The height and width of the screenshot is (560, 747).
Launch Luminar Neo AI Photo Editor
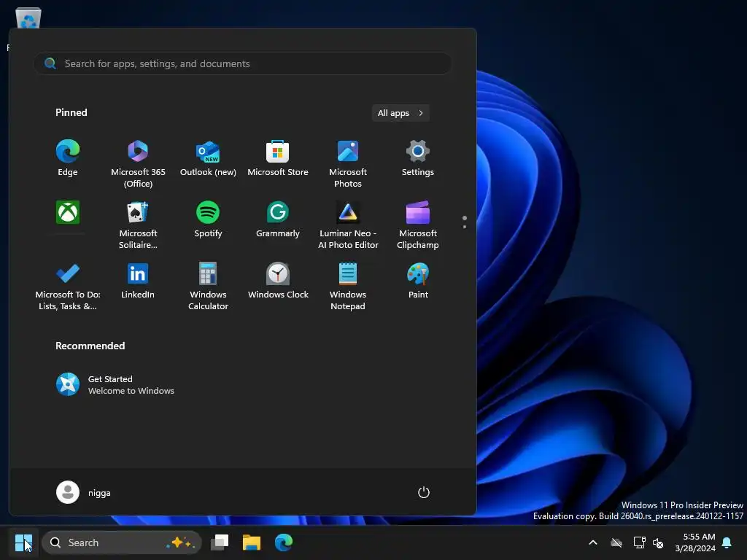pos(348,225)
